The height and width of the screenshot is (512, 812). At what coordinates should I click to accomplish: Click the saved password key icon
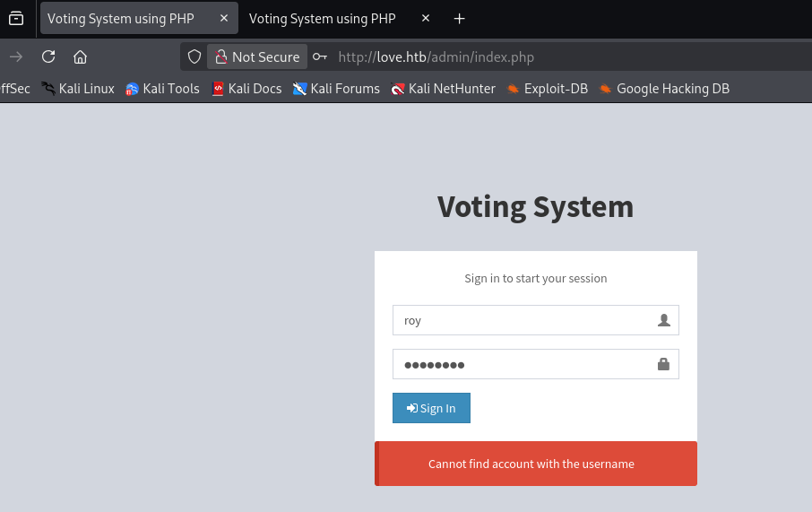(320, 56)
